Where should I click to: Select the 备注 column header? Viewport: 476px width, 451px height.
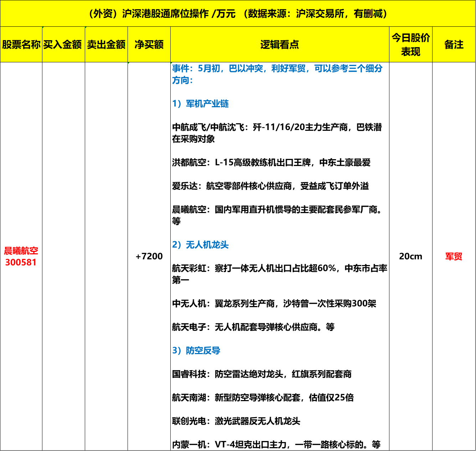point(454,45)
